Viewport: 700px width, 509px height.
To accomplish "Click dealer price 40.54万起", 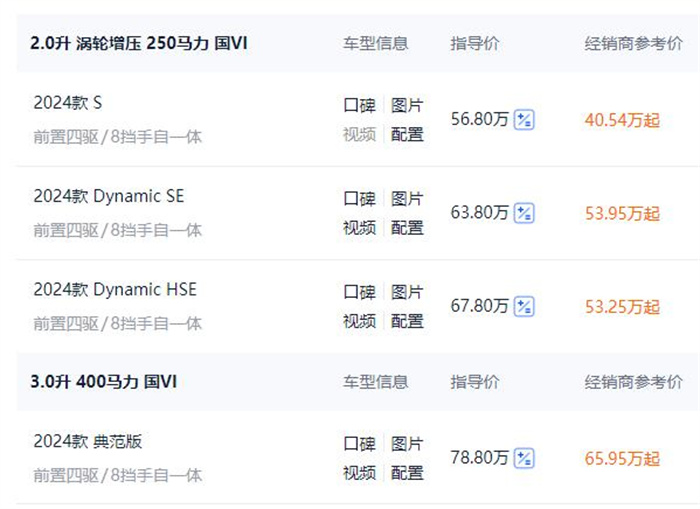I will (x=622, y=120).
